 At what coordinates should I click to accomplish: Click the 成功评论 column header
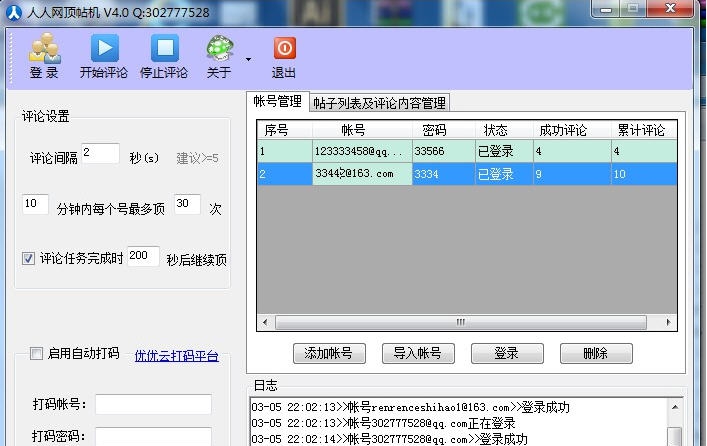572,130
